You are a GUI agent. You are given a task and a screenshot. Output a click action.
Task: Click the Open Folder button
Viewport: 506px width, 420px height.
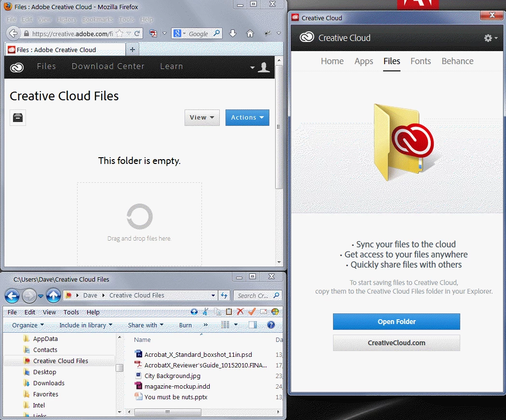396,322
